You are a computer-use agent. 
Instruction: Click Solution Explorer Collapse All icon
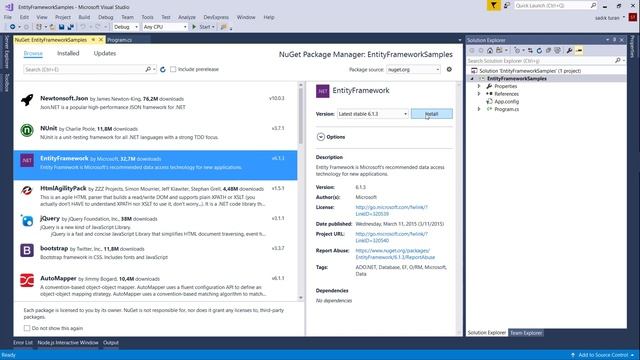tap(548, 51)
